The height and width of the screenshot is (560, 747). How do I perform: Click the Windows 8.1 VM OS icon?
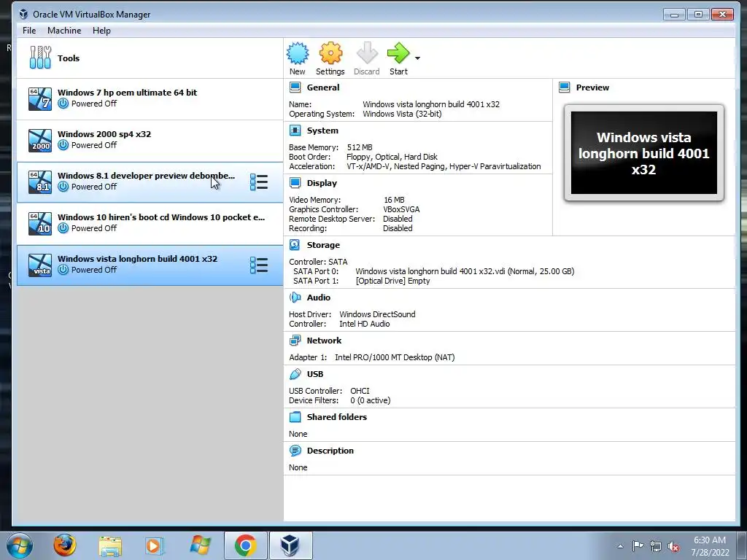tap(40, 182)
